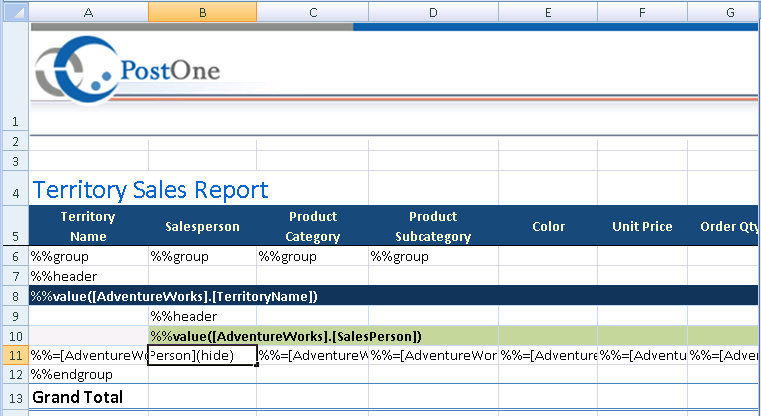Viewport: 761px width, 416px height.
Task: Click active cell showing Person](hide)
Action: coord(202,355)
